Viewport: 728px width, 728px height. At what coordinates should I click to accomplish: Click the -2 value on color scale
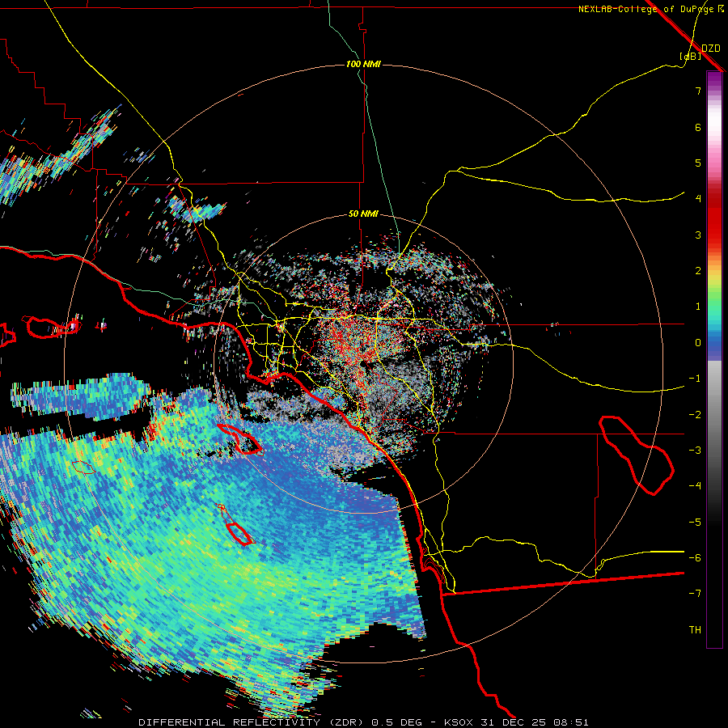pos(695,415)
